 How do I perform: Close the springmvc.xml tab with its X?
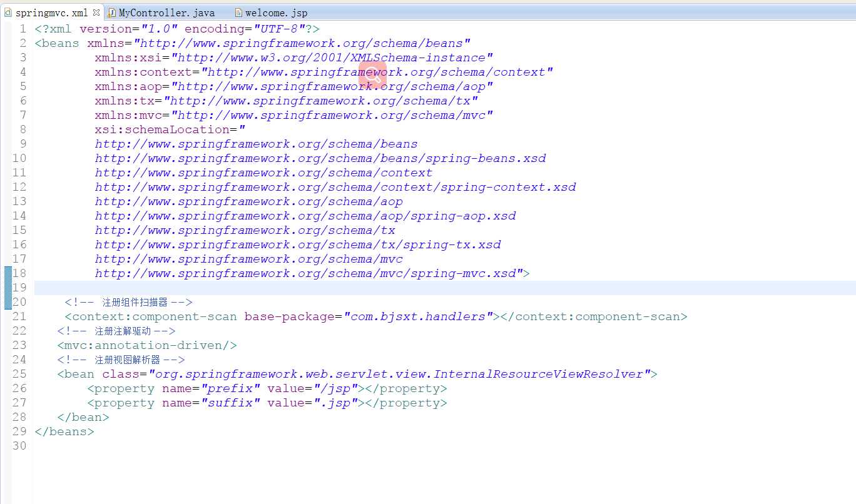[x=96, y=12]
